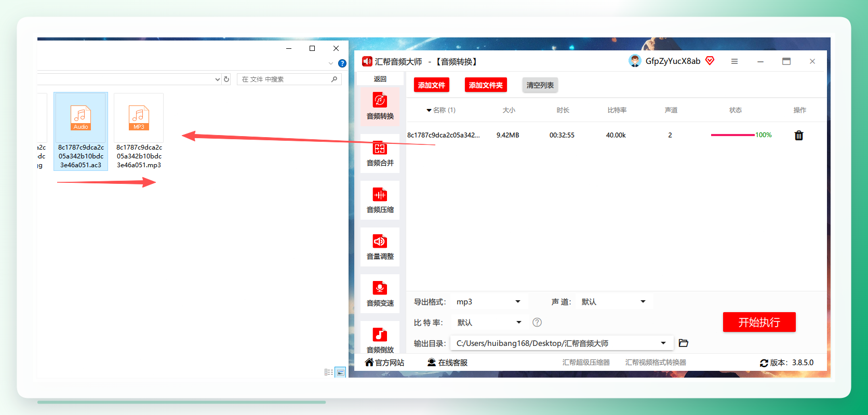Expand the 比特率 默认 dropdown

click(x=518, y=323)
